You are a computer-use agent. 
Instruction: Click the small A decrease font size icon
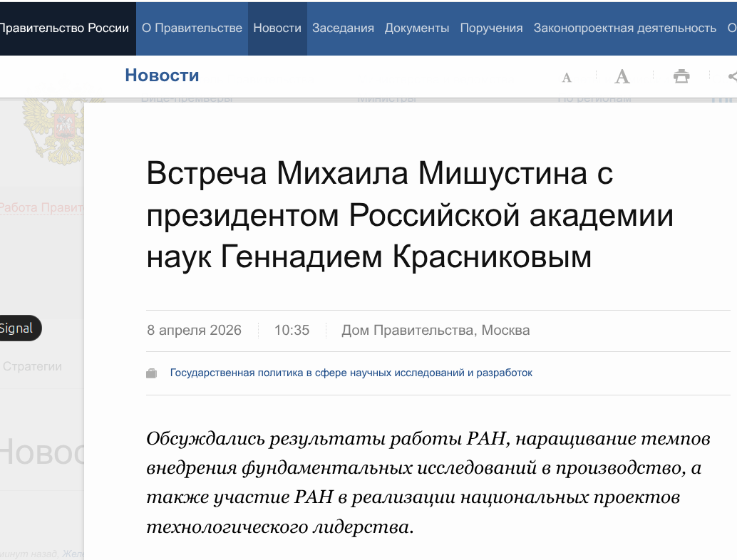(567, 77)
